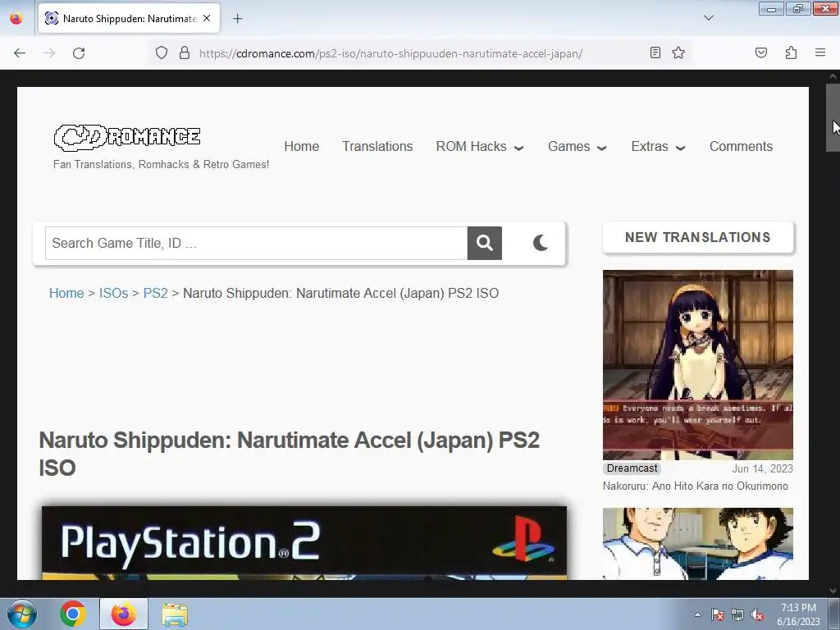Expand the list all tabs chevron
This screenshot has height=630, width=840.
pos(708,18)
